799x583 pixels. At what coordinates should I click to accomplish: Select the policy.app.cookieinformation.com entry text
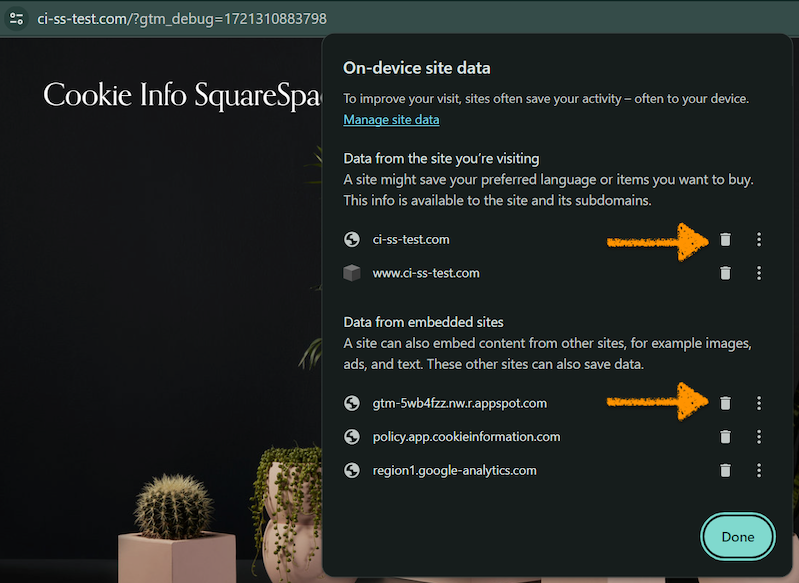466,437
